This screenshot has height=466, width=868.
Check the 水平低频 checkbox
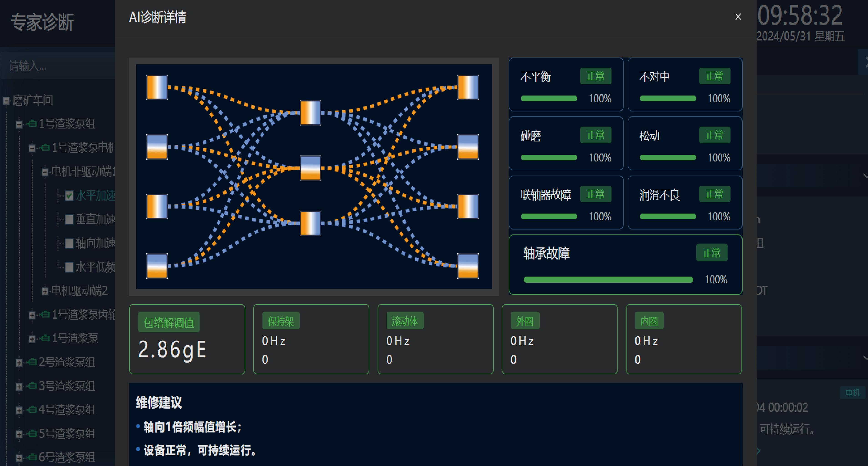coord(69,267)
